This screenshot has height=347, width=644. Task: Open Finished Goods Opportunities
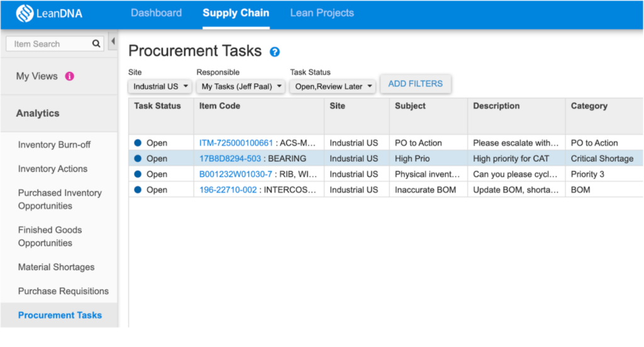(x=50, y=236)
